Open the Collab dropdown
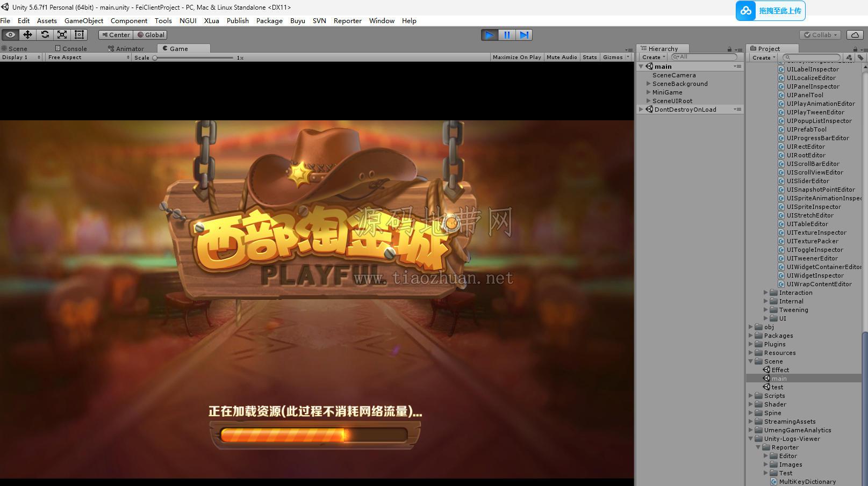868x486 pixels. click(x=821, y=35)
